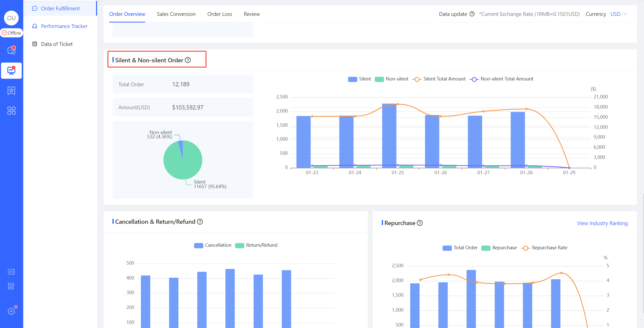Screen dimensions: 644x328
Task: Click the 01-25 orange amount data point
Action: click(398, 104)
